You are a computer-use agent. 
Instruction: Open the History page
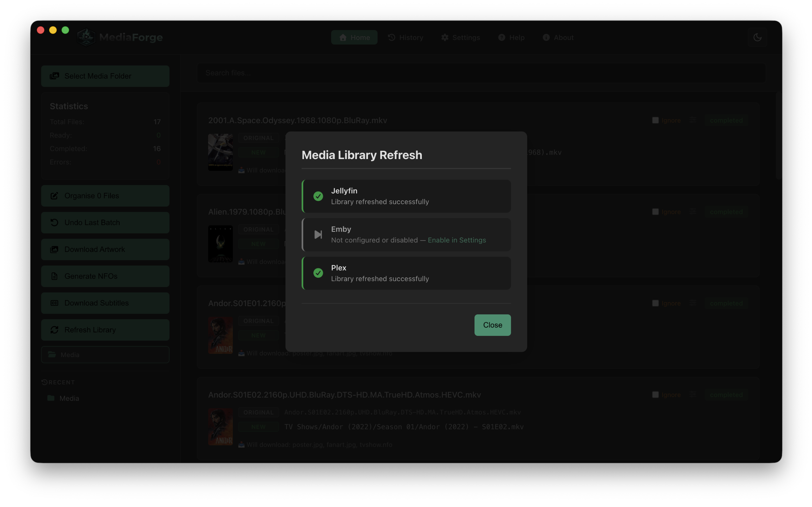(x=406, y=37)
